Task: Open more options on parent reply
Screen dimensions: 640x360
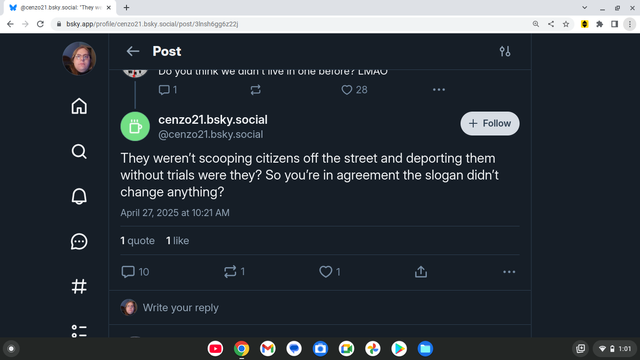Action: tap(439, 90)
